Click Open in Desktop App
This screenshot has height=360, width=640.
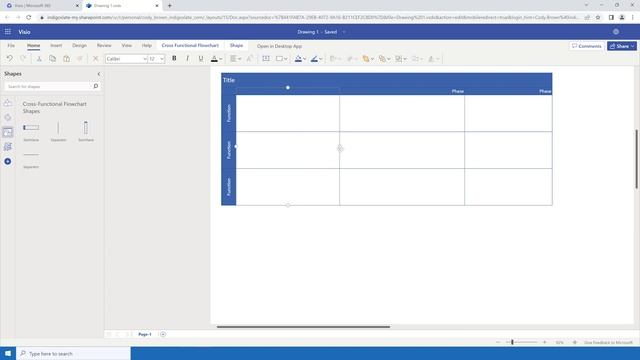pos(280,46)
